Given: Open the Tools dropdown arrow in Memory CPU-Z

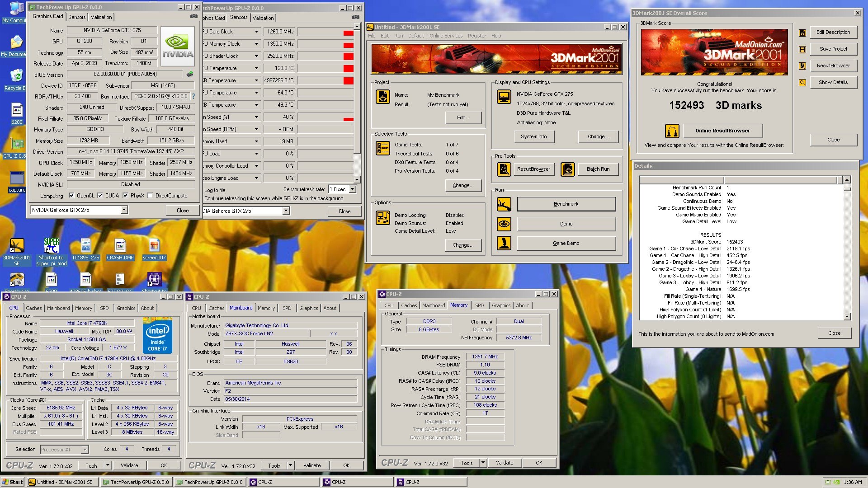Looking at the screenshot, I should click(x=483, y=463).
